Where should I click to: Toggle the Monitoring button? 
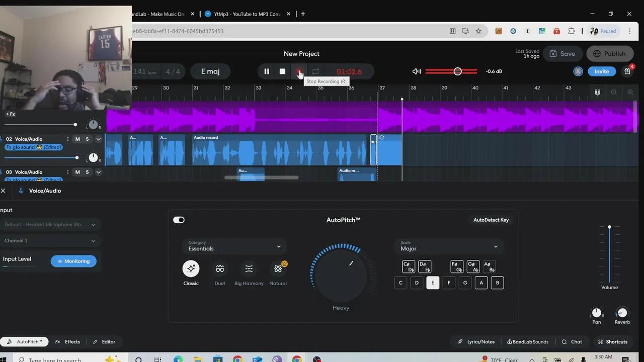point(73,261)
